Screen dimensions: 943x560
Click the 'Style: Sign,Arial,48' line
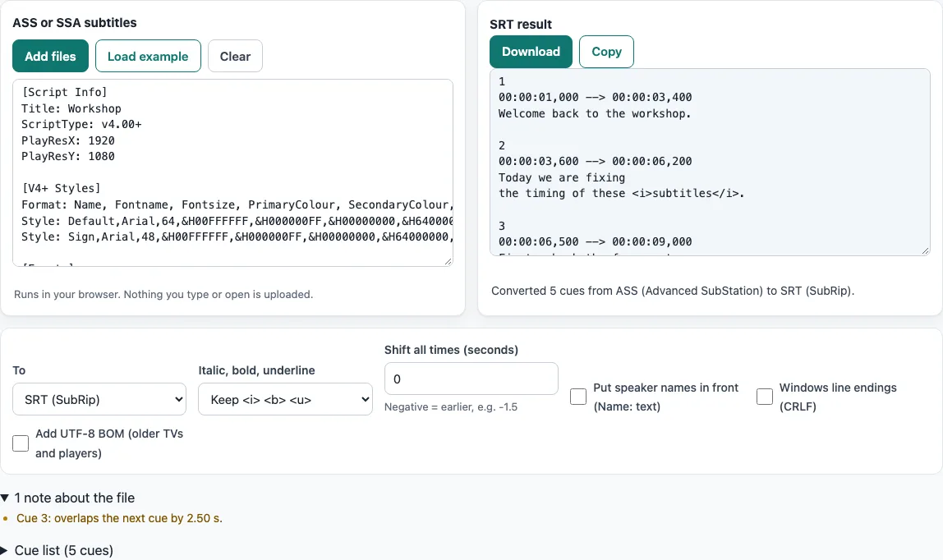(x=237, y=236)
